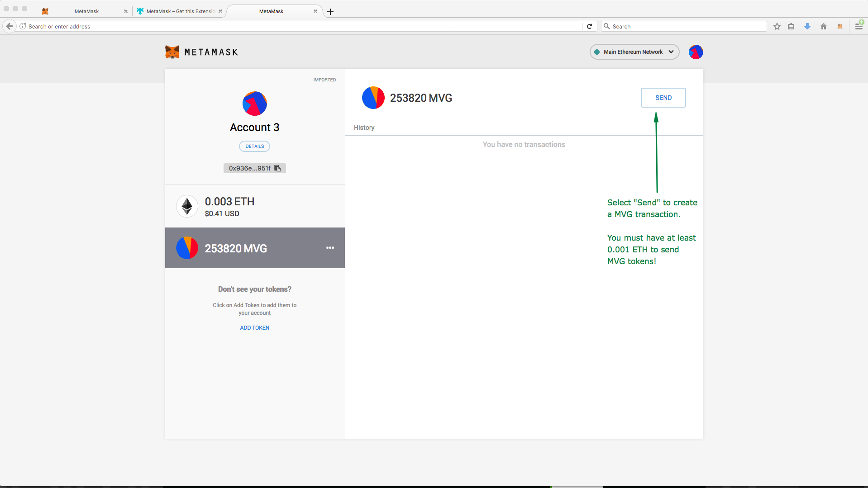
Task: Select the 0.003 ETH balance row
Action: tap(255, 206)
